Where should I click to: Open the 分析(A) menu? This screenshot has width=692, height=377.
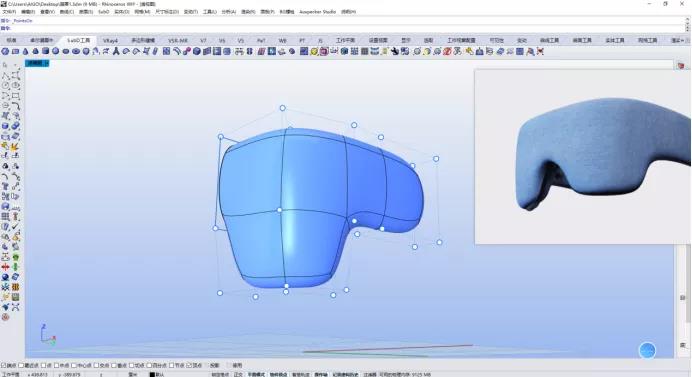(x=229, y=11)
